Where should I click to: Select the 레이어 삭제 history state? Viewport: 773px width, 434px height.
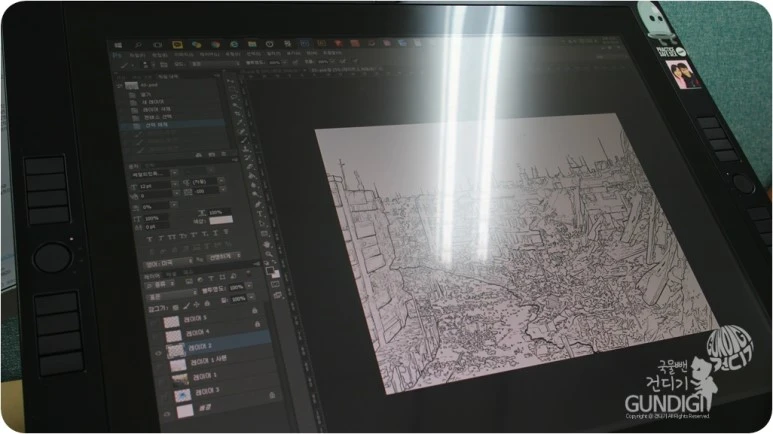[156, 109]
